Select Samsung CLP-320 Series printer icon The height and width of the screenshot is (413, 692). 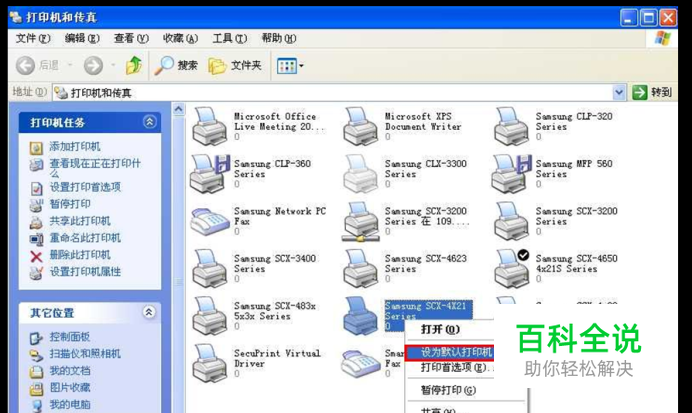[511, 126]
